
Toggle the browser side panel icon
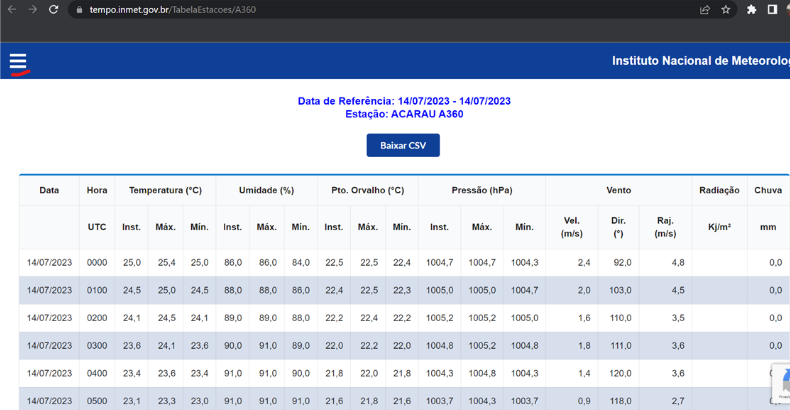(x=772, y=9)
